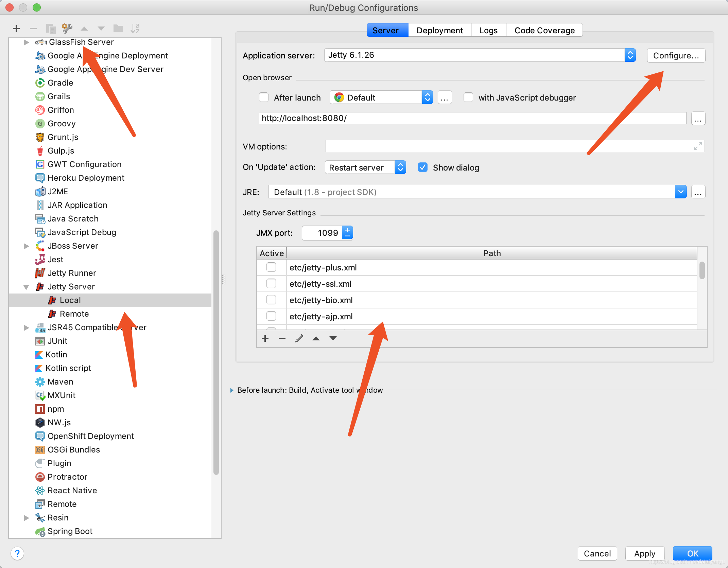Click the add entry button in Jetty settings

coord(265,338)
